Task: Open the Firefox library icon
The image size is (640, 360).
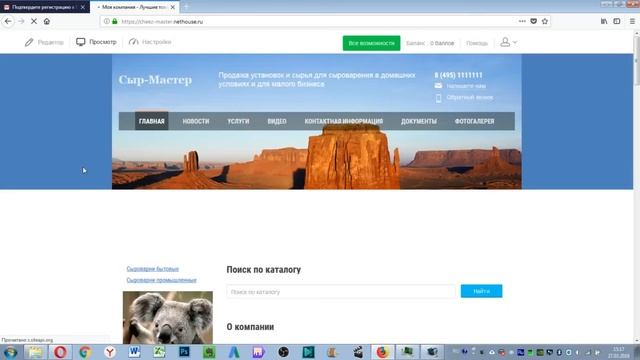Action: 604,21
